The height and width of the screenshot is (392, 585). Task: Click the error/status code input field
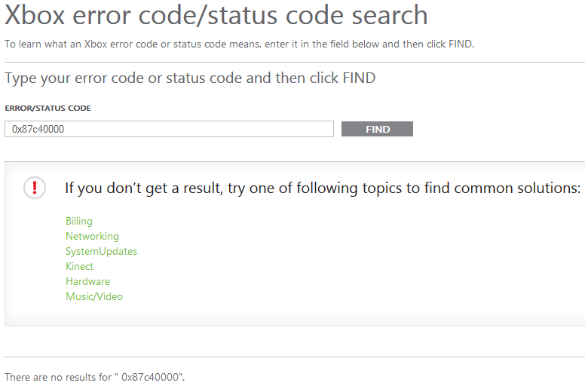(169, 129)
